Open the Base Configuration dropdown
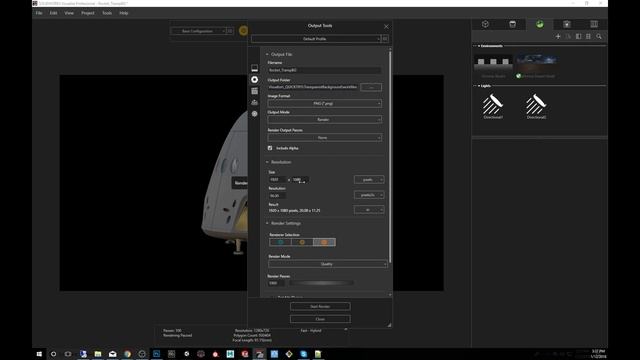The image size is (640, 360). (x=198, y=31)
